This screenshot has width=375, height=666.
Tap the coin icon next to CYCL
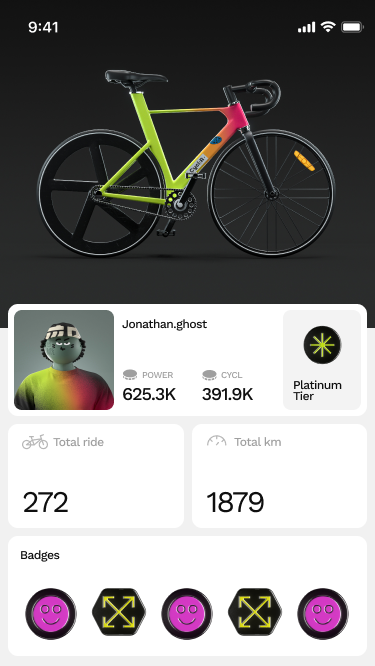click(x=209, y=375)
